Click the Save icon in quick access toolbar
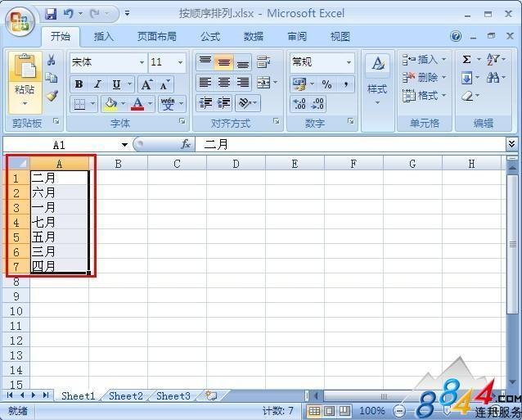The height and width of the screenshot is (420, 522). click(x=51, y=14)
